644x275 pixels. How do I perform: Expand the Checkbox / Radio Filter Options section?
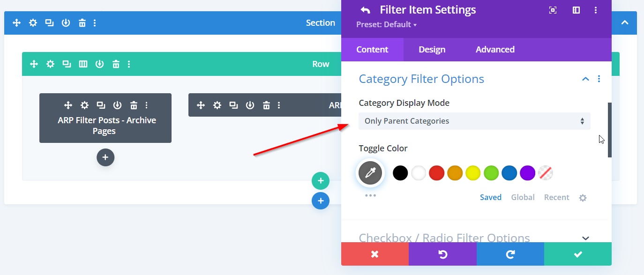(x=585, y=238)
